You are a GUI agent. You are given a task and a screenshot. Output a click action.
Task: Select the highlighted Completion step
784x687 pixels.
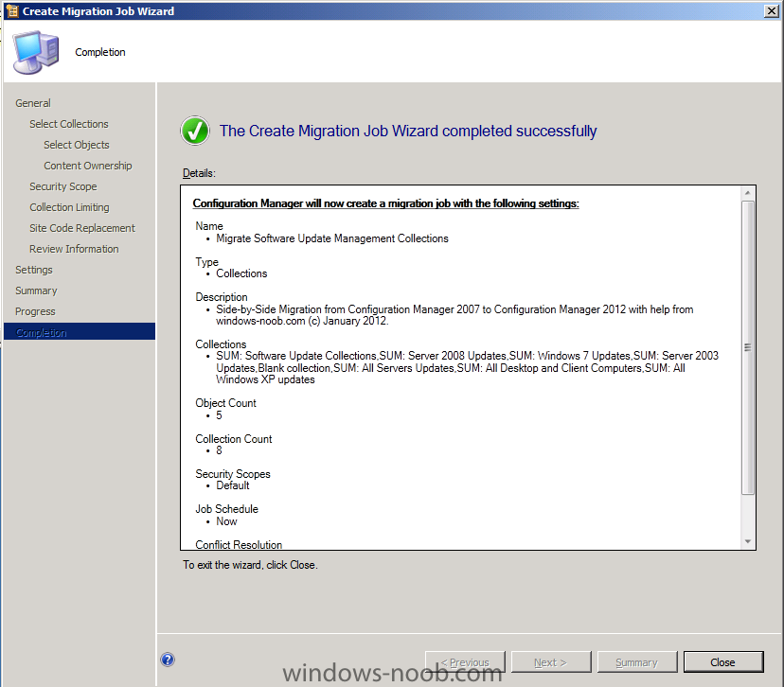80,332
